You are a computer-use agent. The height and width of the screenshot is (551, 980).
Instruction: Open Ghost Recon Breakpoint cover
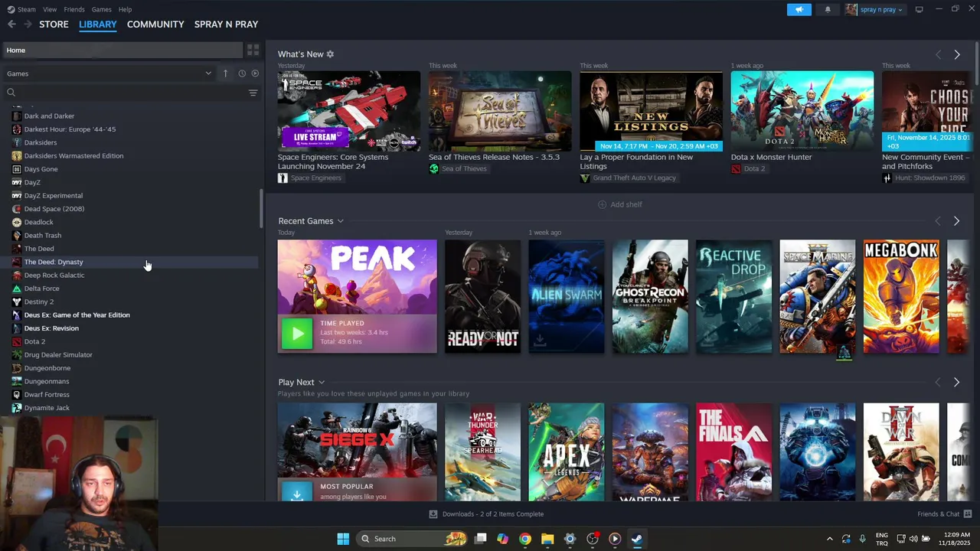tap(650, 297)
